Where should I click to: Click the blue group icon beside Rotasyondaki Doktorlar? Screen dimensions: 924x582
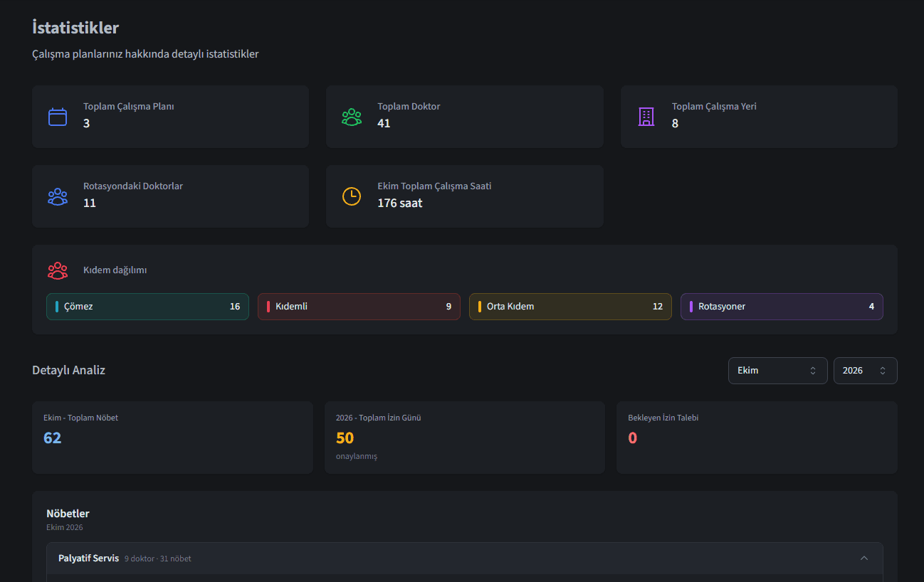(x=58, y=196)
